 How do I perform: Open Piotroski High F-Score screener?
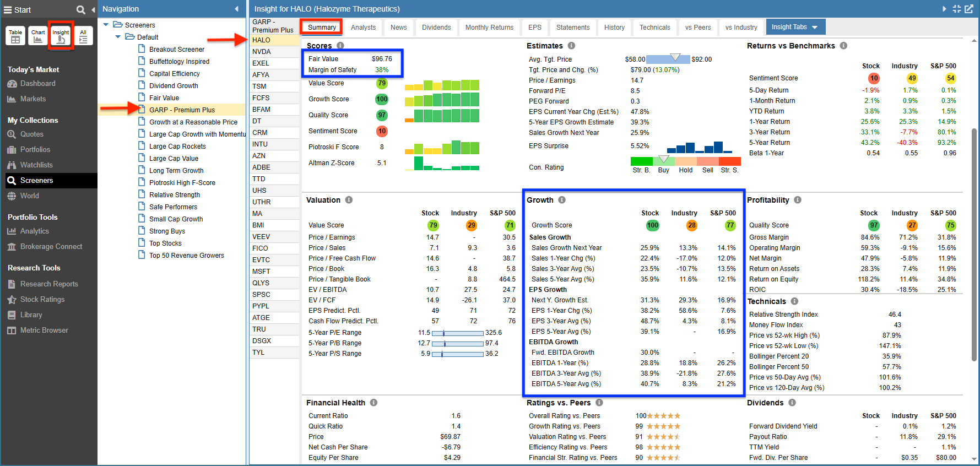point(182,183)
